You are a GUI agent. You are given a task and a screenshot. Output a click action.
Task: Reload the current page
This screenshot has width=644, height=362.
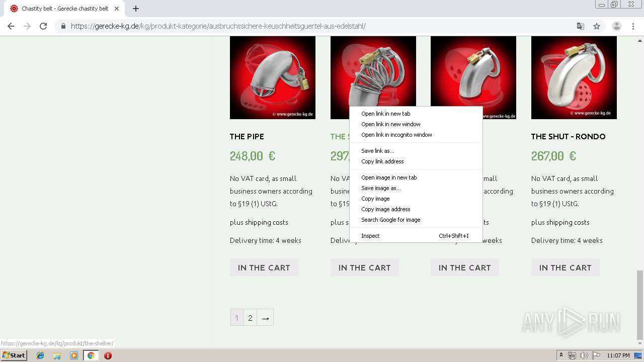coord(43,26)
